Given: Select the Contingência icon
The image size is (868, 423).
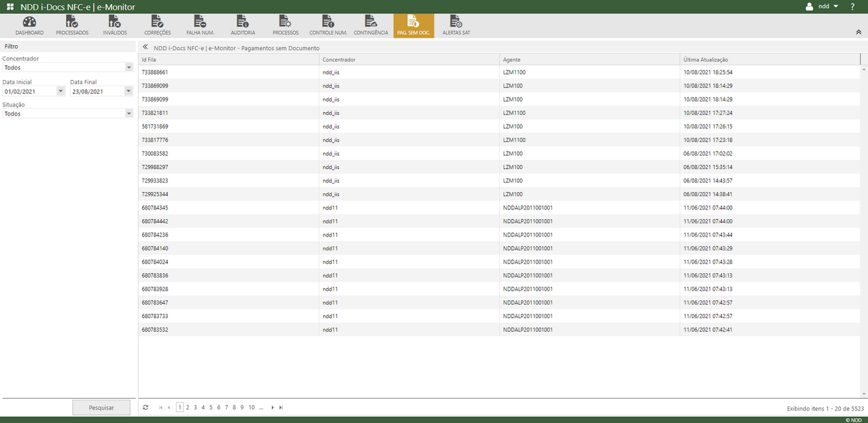Looking at the screenshot, I should click(x=370, y=26).
